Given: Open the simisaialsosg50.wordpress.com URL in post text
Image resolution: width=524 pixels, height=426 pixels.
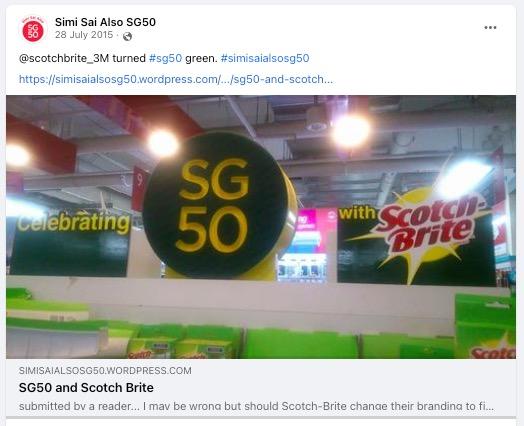Looking at the screenshot, I should pyautogui.click(x=176, y=79).
